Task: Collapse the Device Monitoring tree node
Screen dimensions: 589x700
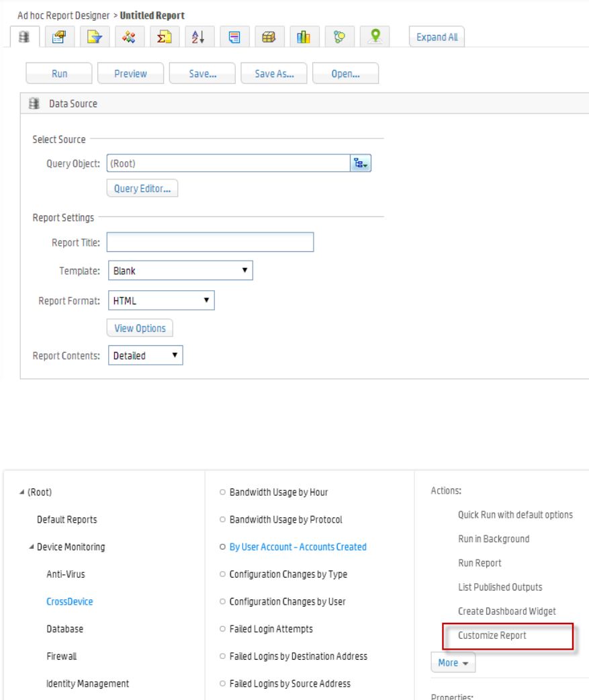Action: [32, 547]
